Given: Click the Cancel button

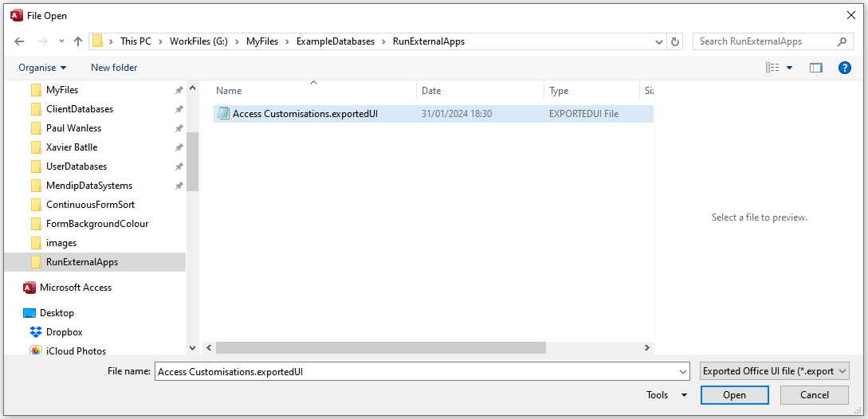Looking at the screenshot, I should point(815,394).
